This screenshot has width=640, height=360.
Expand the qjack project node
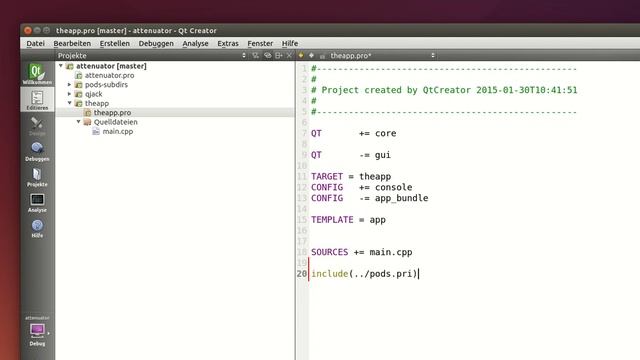69,94
